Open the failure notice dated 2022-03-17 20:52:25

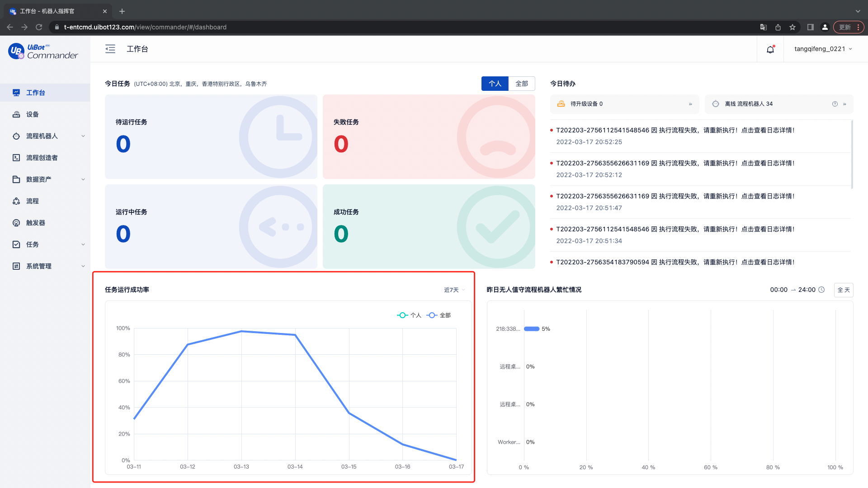tap(700, 136)
